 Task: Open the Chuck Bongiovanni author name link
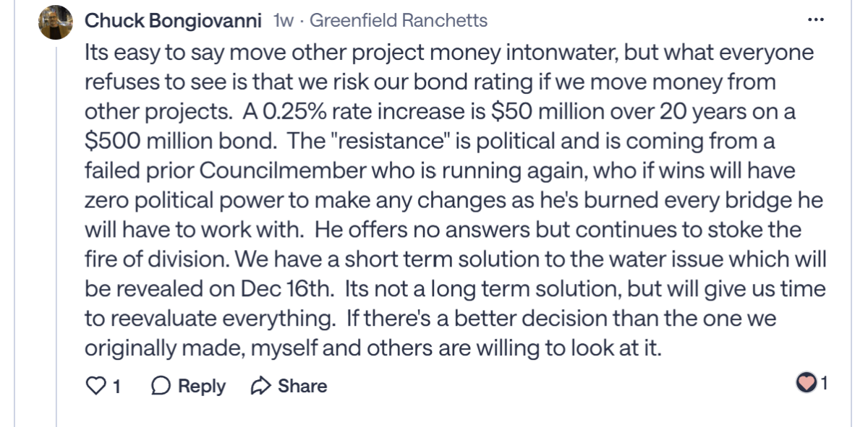pos(173,20)
